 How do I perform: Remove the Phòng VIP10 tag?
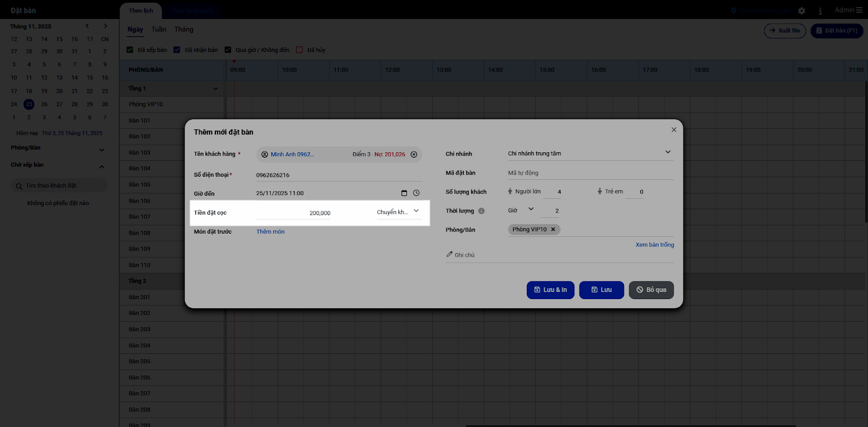[553, 230]
